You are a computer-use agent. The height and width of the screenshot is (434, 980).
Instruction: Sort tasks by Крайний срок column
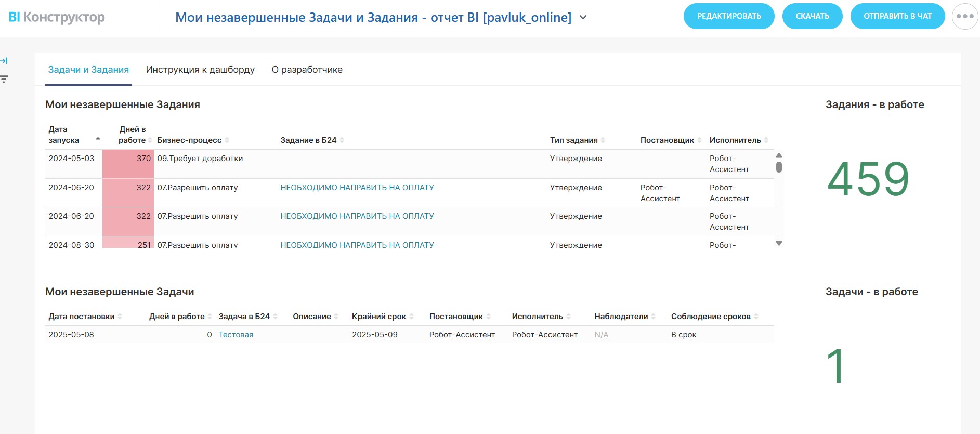(411, 317)
